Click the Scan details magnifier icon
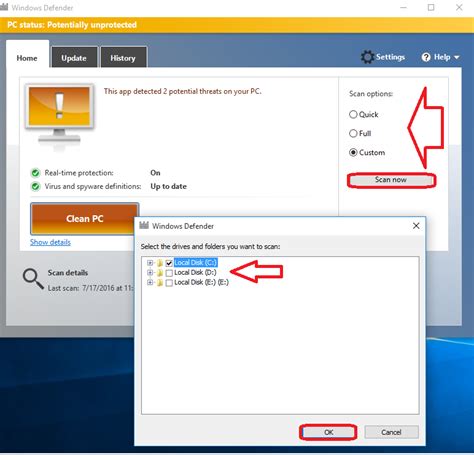This screenshot has height=455, width=474. tap(33, 279)
